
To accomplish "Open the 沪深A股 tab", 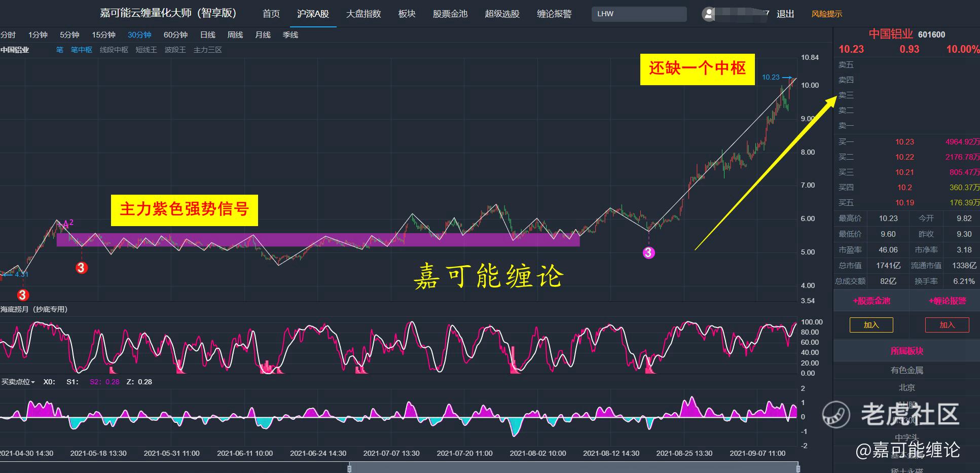I will [x=313, y=14].
